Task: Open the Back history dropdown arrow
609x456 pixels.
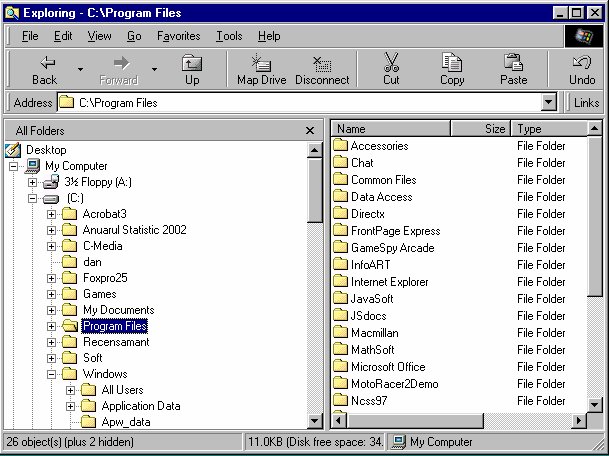Action: click(x=80, y=69)
